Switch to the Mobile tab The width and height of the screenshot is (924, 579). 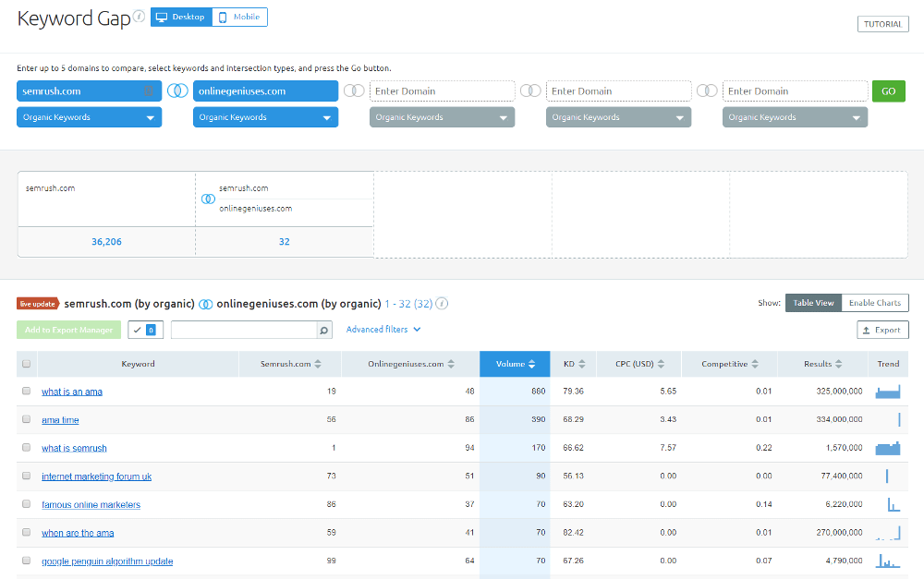[x=238, y=17]
